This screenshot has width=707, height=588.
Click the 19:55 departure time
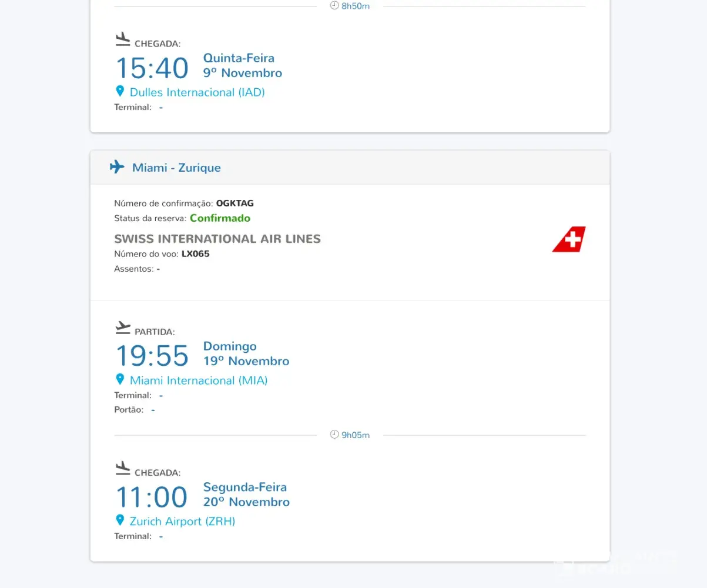point(152,356)
